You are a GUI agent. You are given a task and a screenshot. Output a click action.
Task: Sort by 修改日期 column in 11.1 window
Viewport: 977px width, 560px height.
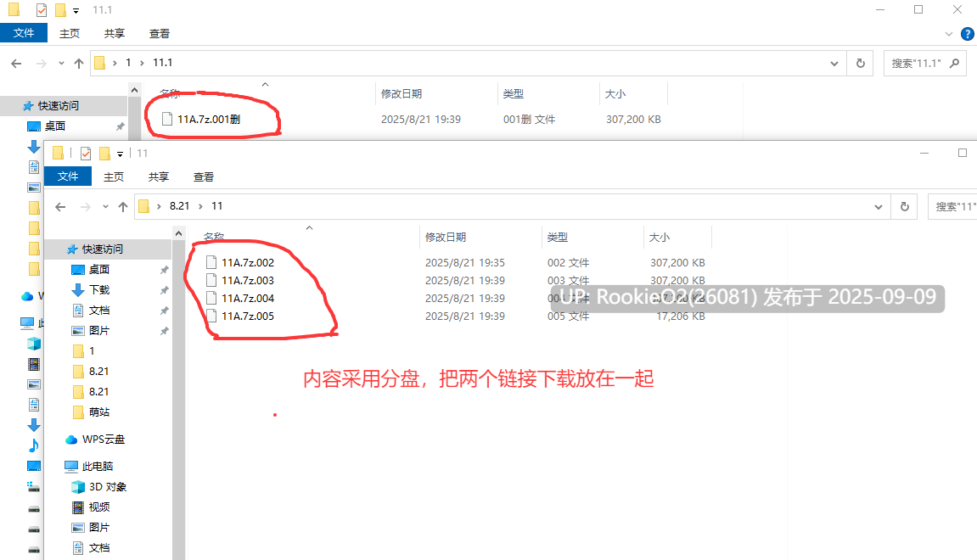(401, 94)
